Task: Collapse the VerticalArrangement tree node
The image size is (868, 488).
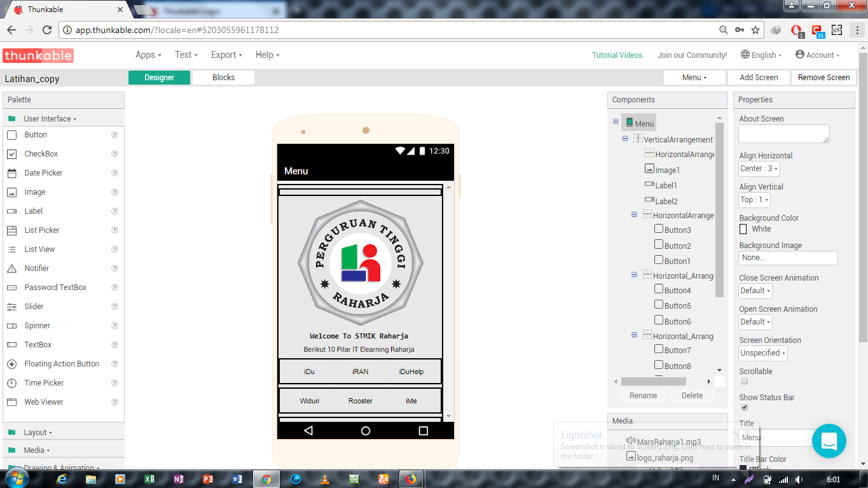Action: click(x=625, y=139)
